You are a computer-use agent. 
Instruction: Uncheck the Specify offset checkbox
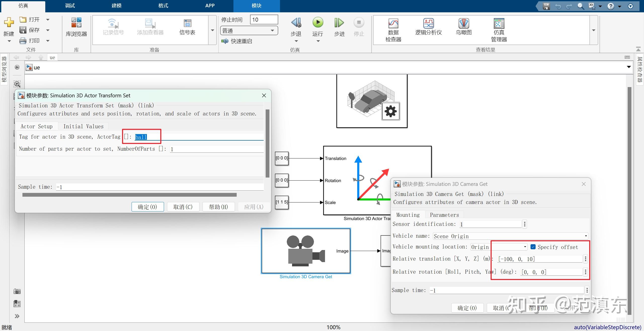coord(533,247)
